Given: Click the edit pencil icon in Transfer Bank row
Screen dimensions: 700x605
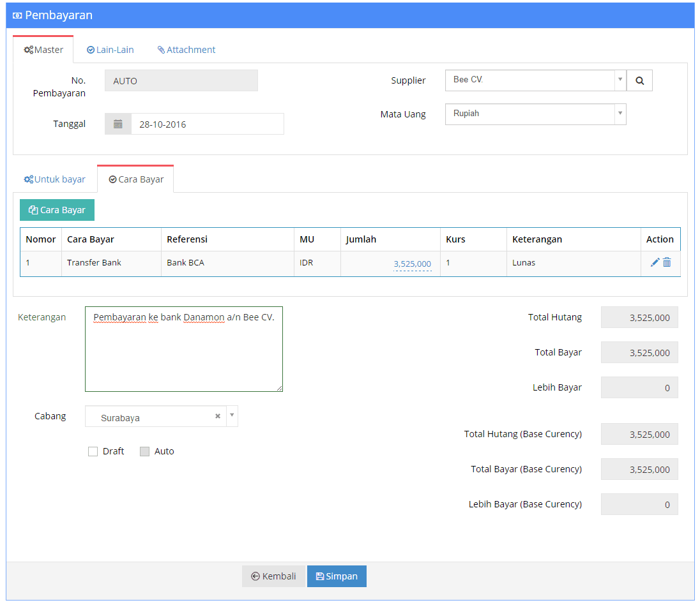Looking at the screenshot, I should tap(655, 262).
